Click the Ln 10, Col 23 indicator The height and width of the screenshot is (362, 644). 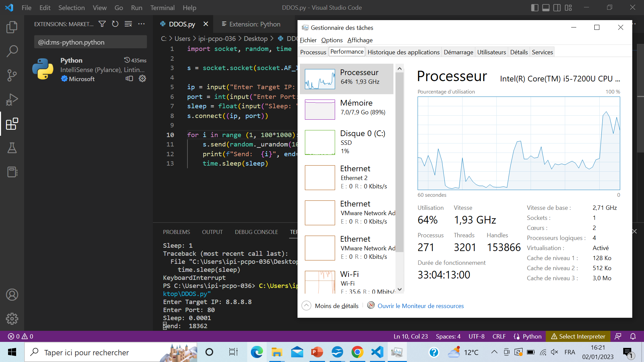tap(411, 336)
